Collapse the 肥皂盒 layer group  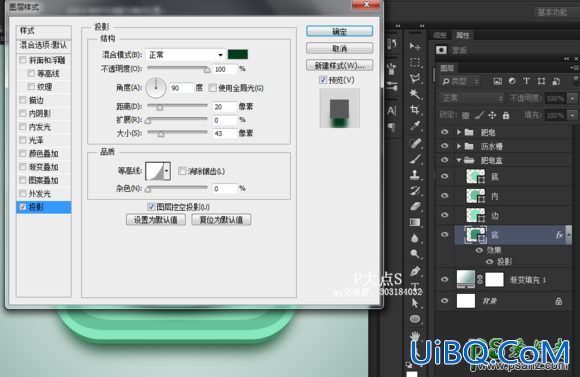[x=459, y=160]
